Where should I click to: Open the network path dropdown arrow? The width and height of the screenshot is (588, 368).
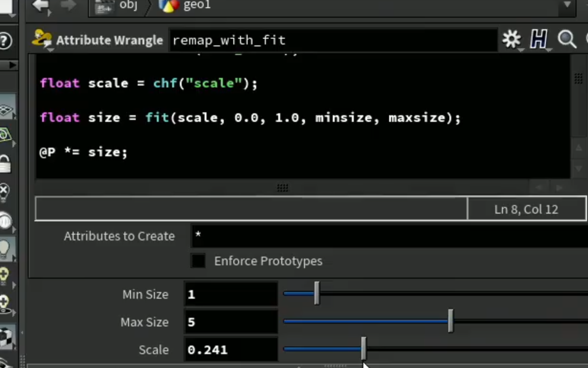[x=567, y=5]
